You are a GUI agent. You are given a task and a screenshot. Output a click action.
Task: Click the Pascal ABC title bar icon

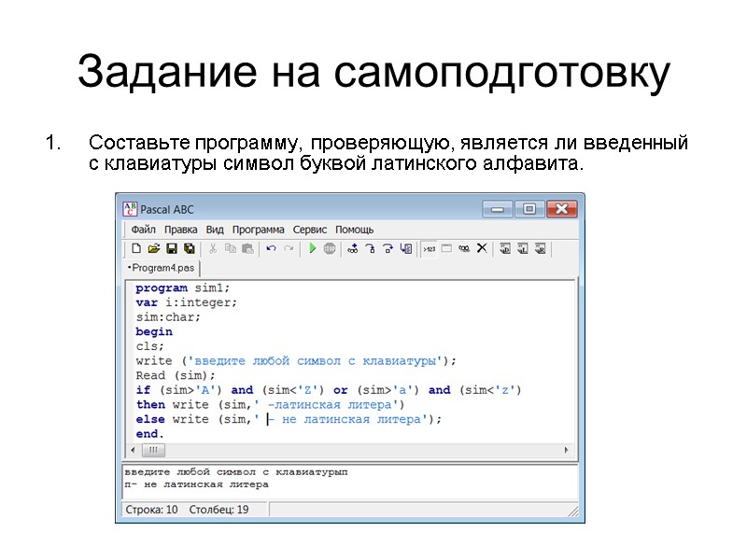[130, 209]
